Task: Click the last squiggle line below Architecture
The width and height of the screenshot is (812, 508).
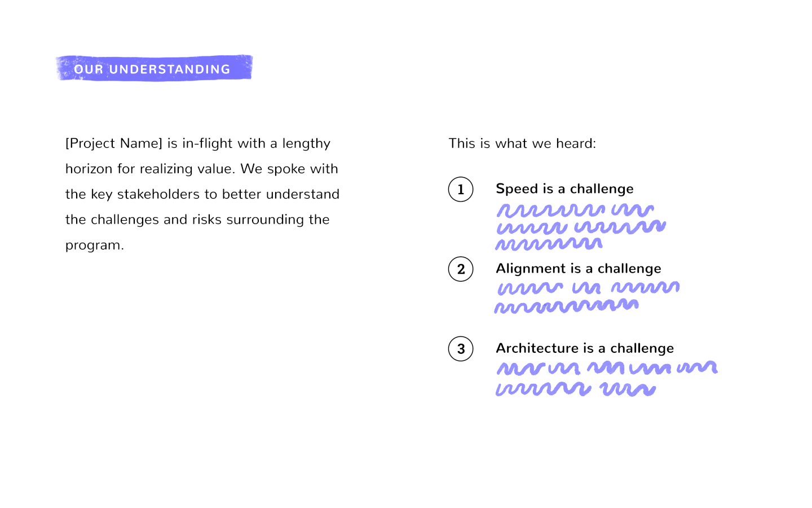Action: (576, 389)
